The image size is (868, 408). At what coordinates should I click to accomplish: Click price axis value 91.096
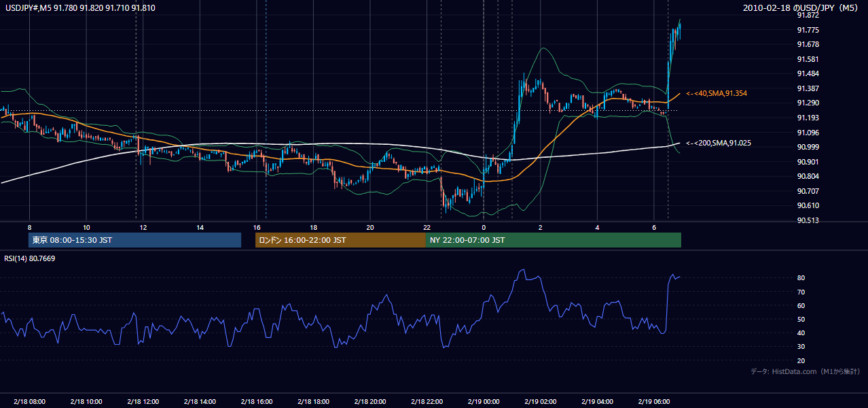click(x=808, y=133)
